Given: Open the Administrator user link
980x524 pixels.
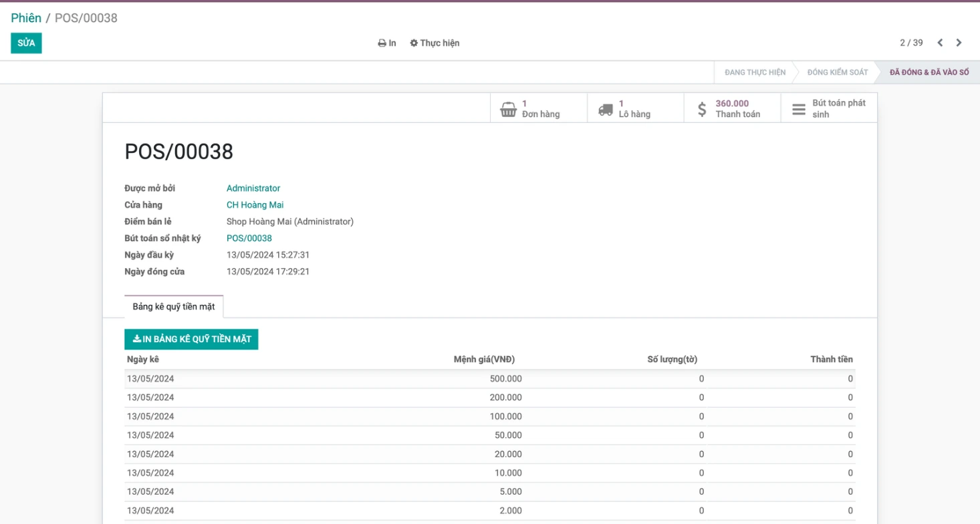Looking at the screenshot, I should click(x=253, y=188).
